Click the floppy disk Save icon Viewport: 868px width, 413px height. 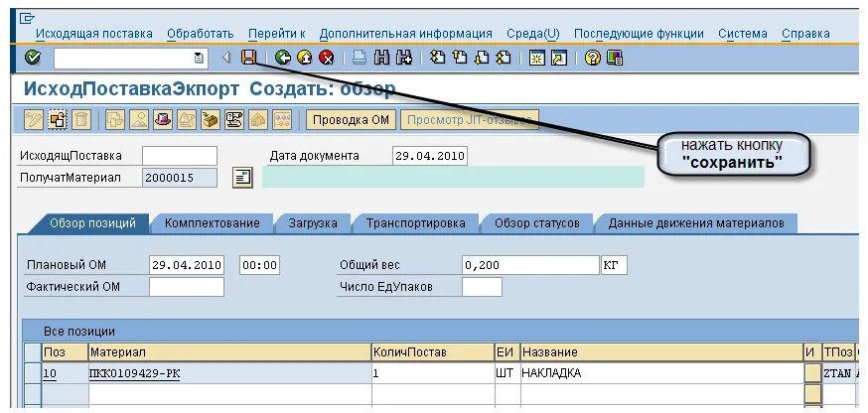[248, 58]
